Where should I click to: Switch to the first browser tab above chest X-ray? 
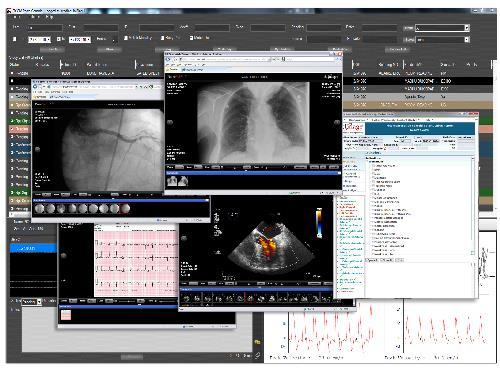tap(174, 69)
